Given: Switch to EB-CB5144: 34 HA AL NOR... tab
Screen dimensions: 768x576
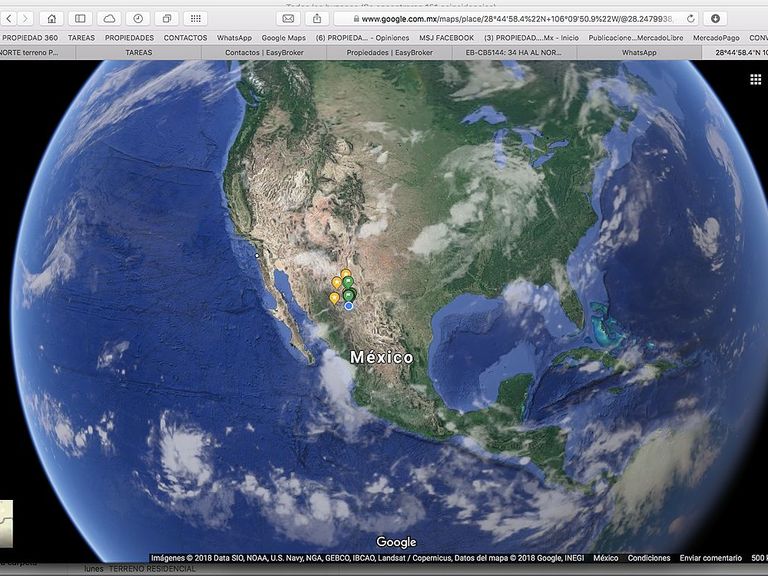Looking at the screenshot, I should click(514, 52).
